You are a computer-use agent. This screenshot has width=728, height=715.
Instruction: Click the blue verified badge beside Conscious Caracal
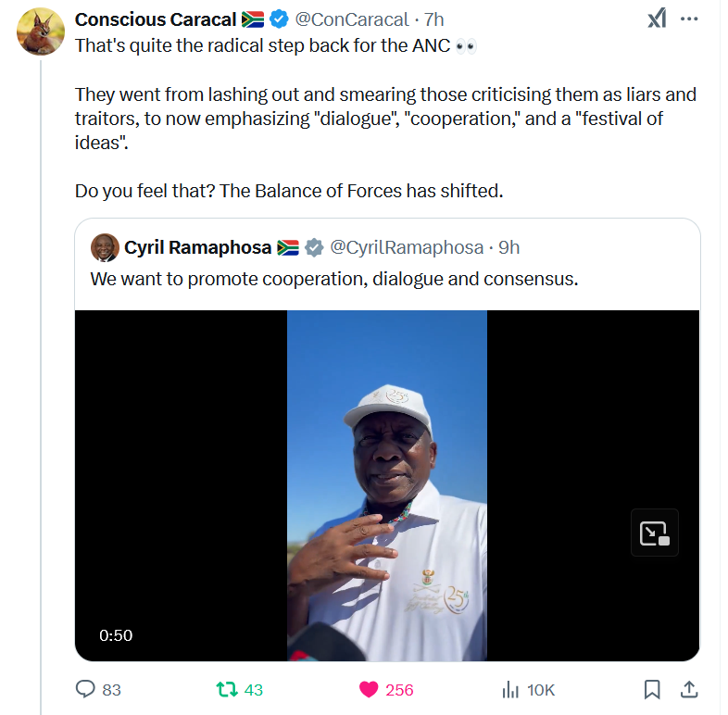(278, 19)
